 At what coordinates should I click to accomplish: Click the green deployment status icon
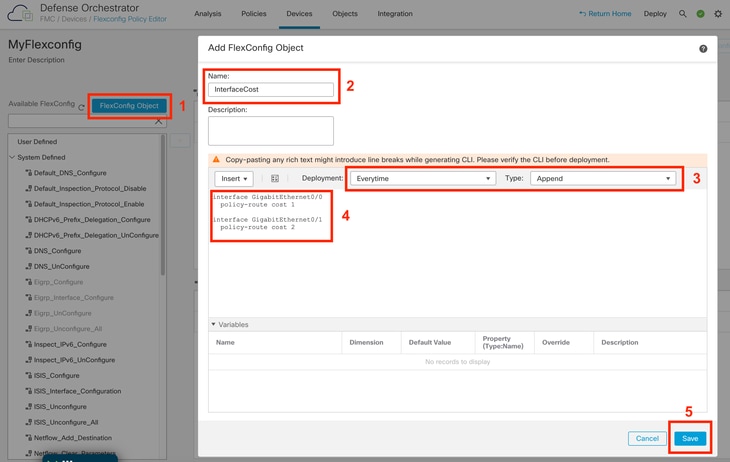tap(700, 14)
